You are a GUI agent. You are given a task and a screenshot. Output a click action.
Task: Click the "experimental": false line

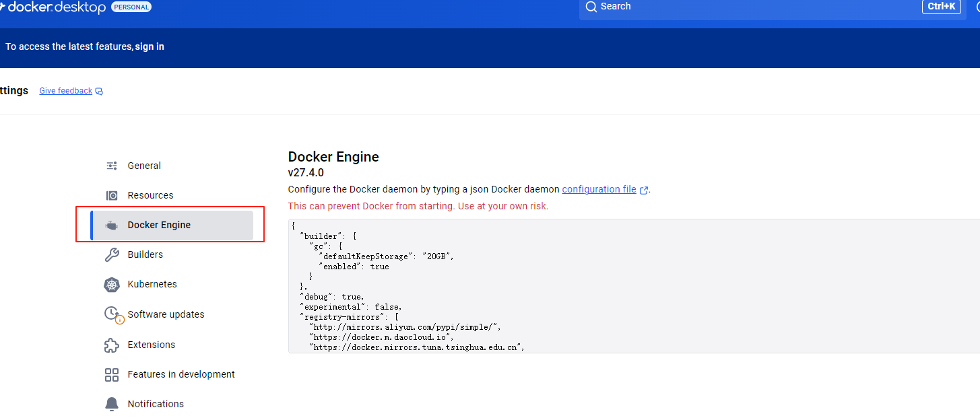(x=350, y=307)
